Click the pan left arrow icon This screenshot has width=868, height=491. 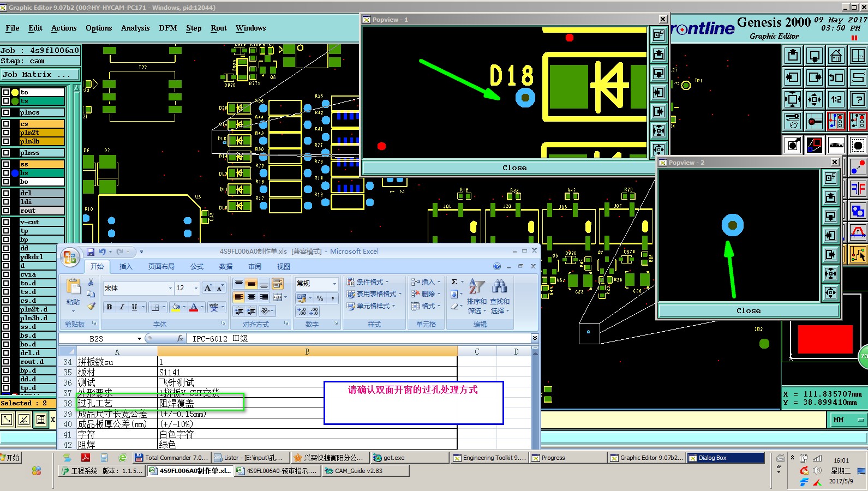793,77
